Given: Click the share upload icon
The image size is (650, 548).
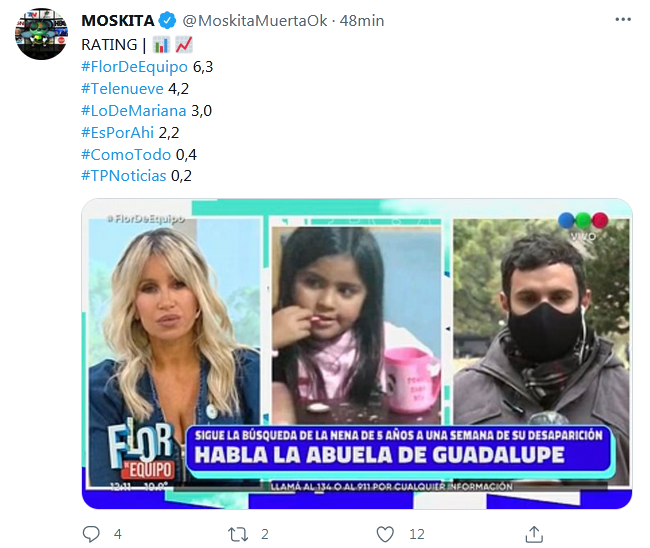Looking at the screenshot, I should click(534, 534).
